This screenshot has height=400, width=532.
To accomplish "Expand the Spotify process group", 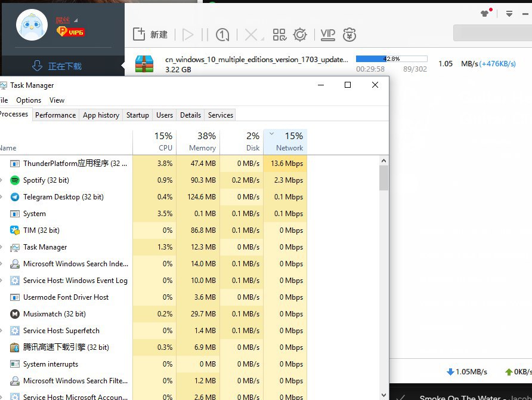I will (2, 180).
